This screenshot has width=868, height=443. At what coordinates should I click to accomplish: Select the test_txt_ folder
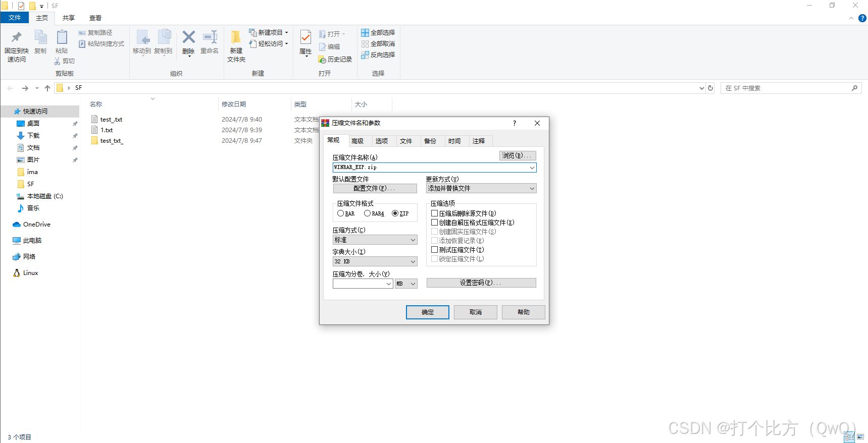point(112,141)
